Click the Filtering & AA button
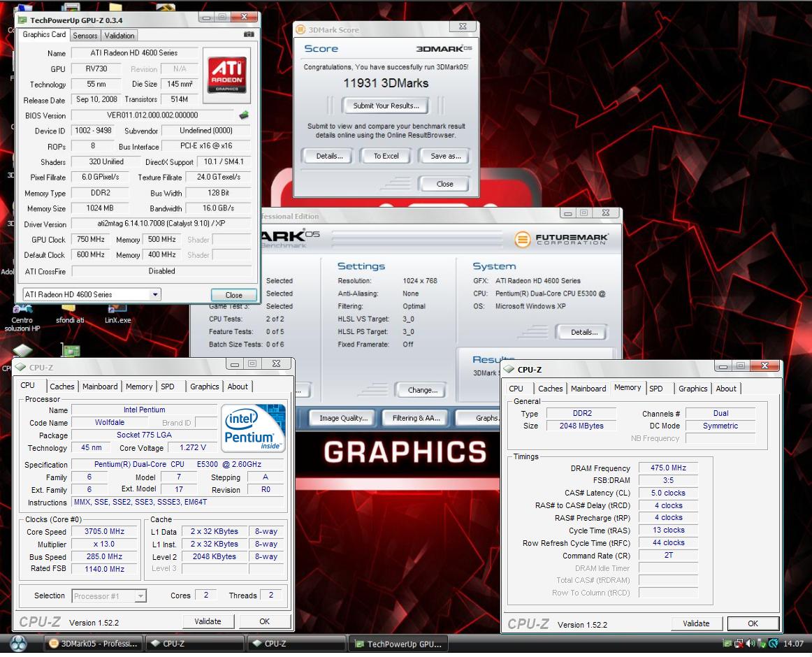Screen dimensions: 812x657 [x=416, y=418]
